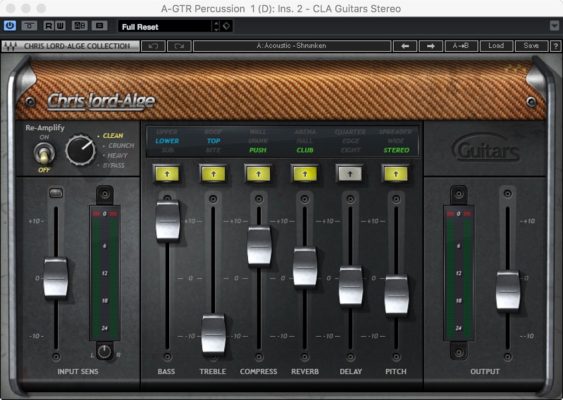Click the Chris Lord-Alge Collection Waves logo
Screen dimensions: 563x400
[70, 46]
